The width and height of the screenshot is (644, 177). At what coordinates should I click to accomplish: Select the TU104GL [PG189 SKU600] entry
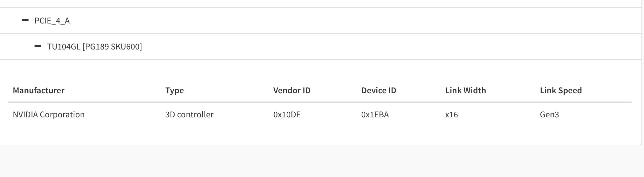click(x=94, y=47)
